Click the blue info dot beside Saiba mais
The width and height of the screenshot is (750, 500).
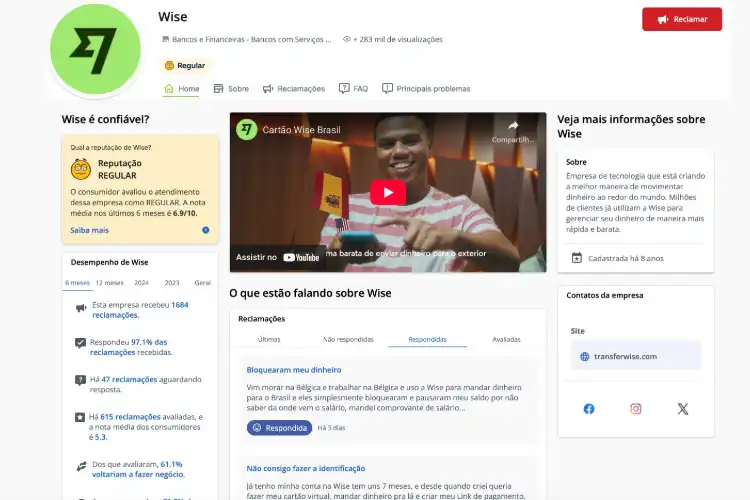pyautogui.click(x=206, y=230)
